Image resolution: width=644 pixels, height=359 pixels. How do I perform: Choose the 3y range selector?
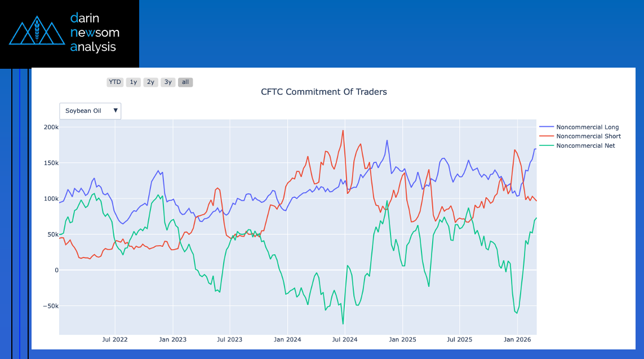pyautogui.click(x=168, y=82)
